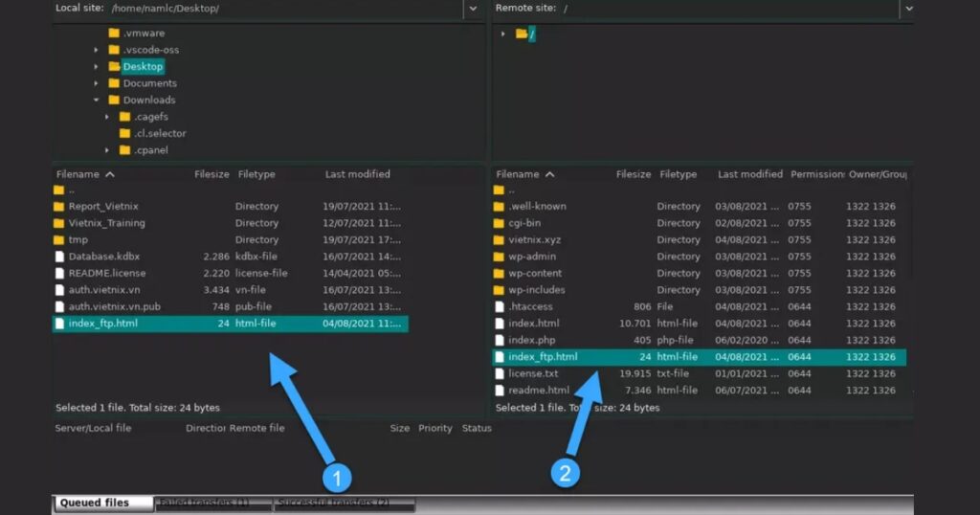The height and width of the screenshot is (515, 980).
Task: Expand the Desktop tree node arrow
Action: (96, 66)
